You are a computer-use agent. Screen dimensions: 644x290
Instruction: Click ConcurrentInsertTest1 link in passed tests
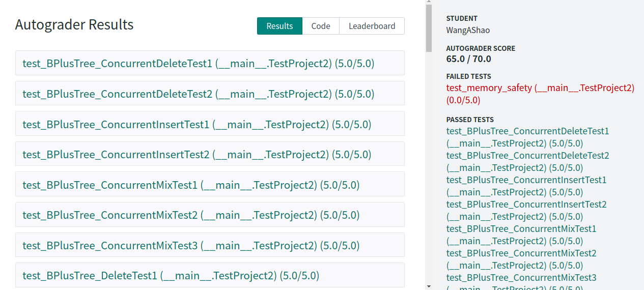click(526, 180)
